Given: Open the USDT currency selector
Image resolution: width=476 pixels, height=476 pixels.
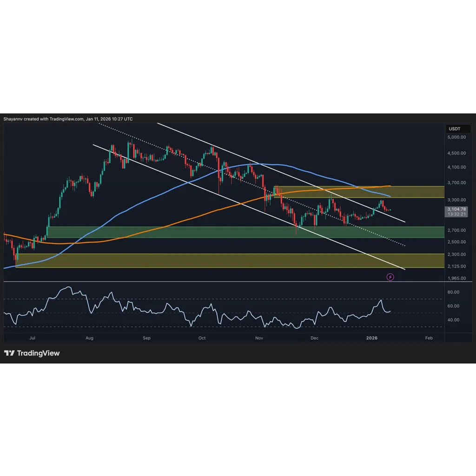Looking at the screenshot, I should pyautogui.click(x=458, y=129).
